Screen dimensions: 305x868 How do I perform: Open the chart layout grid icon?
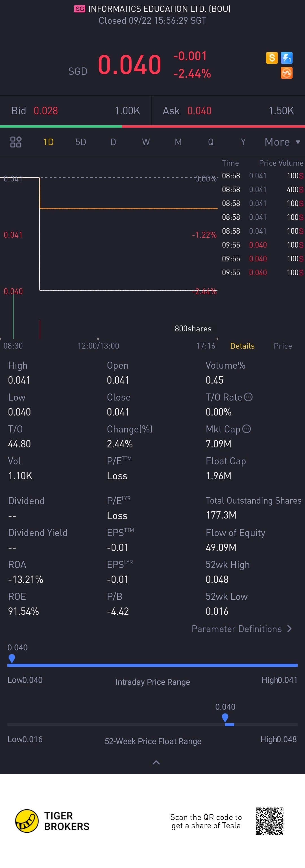click(x=16, y=142)
